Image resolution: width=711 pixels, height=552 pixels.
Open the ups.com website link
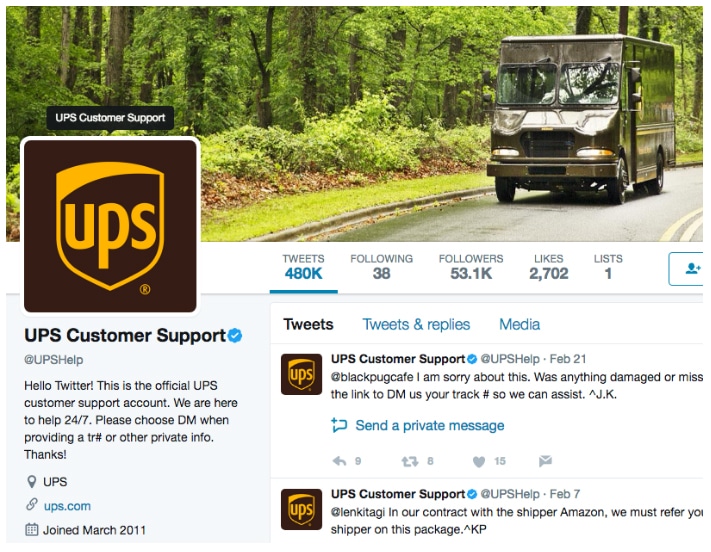67,506
